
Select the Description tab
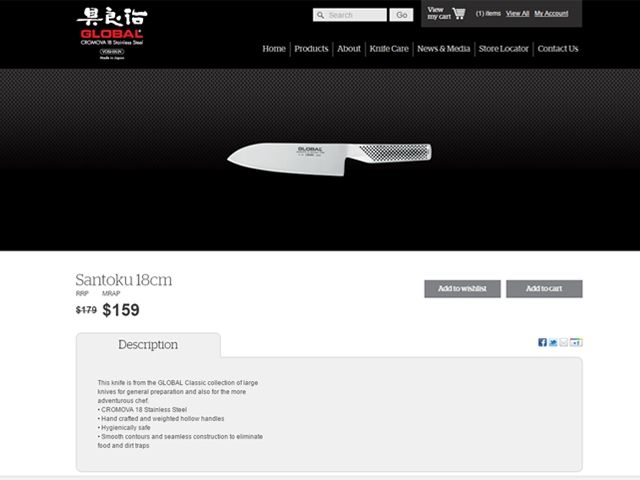pyautogui.click(x=148, y=345)
